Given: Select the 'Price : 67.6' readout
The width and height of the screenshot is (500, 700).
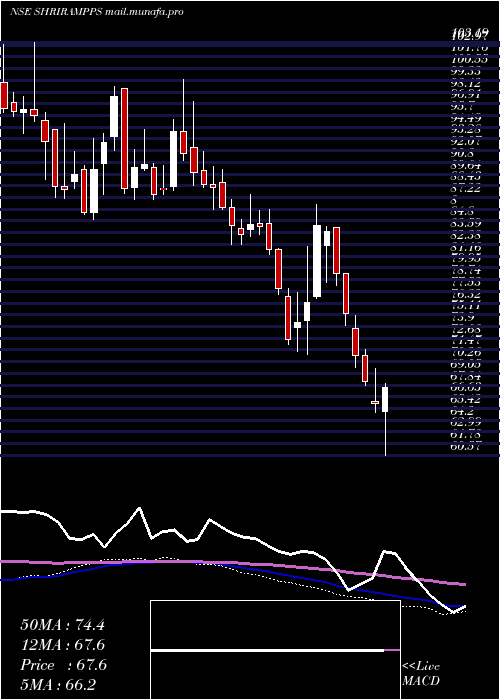Looking at the screenshot, I should pyautogui.click(x=63, y=665).
